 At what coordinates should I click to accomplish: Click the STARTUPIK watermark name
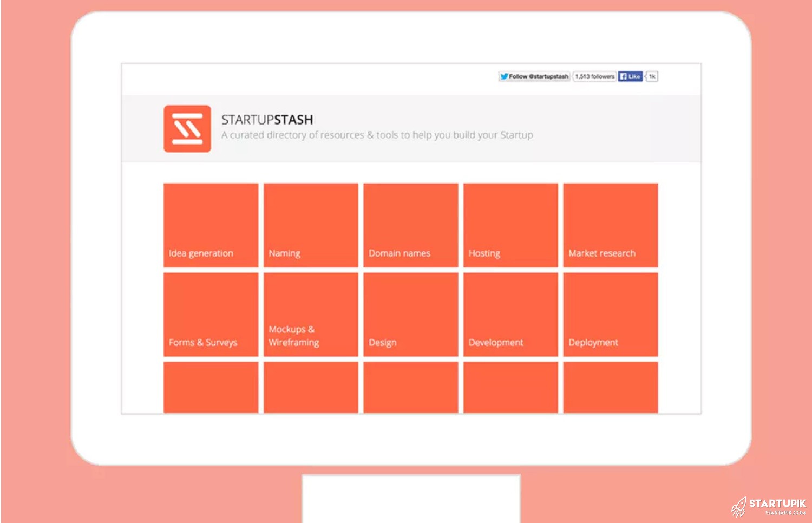(x=777, y=503)
